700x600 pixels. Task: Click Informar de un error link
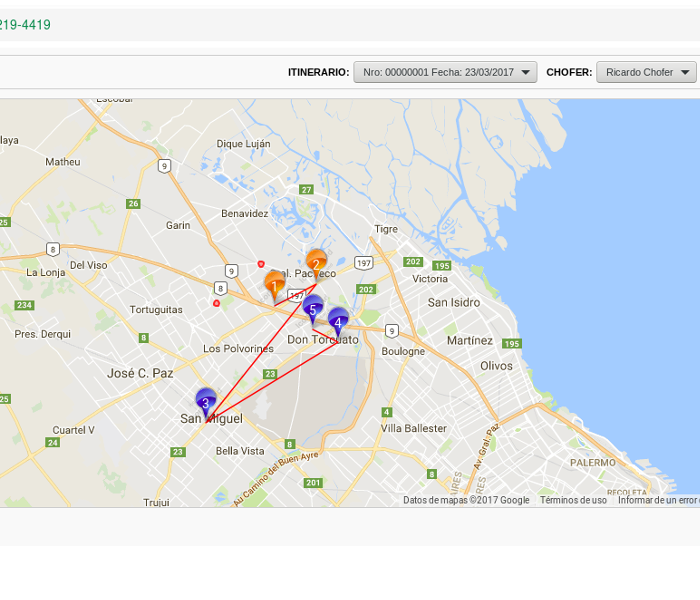point(658,500)
